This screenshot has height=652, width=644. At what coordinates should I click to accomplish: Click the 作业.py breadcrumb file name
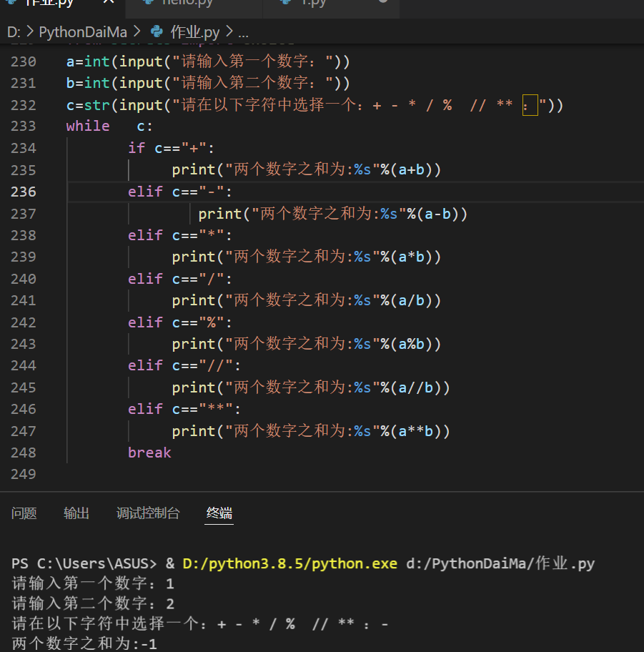[x=194, y=32]
